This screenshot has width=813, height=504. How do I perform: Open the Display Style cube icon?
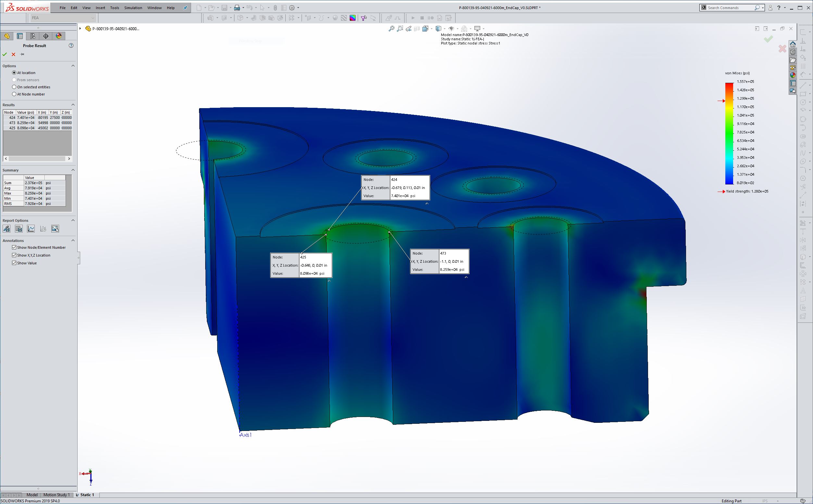[x=439, y=29]
